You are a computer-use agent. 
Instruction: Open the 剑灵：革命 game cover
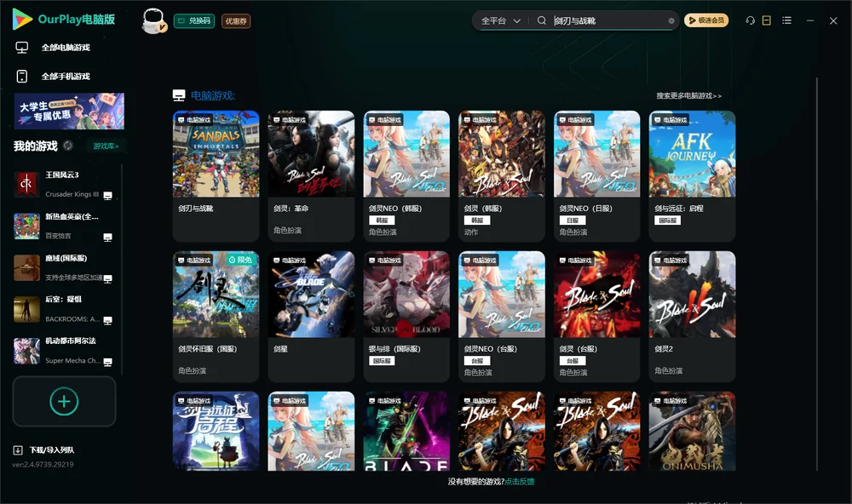pos(311,154)
